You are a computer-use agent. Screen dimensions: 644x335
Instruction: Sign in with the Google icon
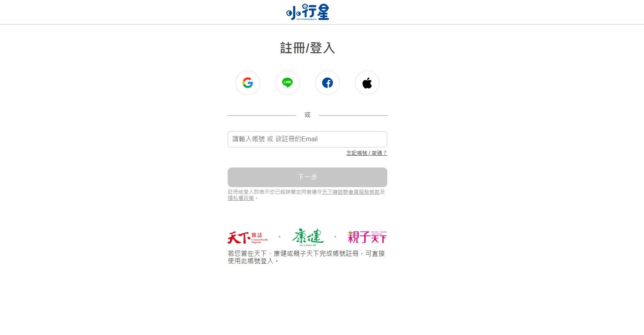248,83
